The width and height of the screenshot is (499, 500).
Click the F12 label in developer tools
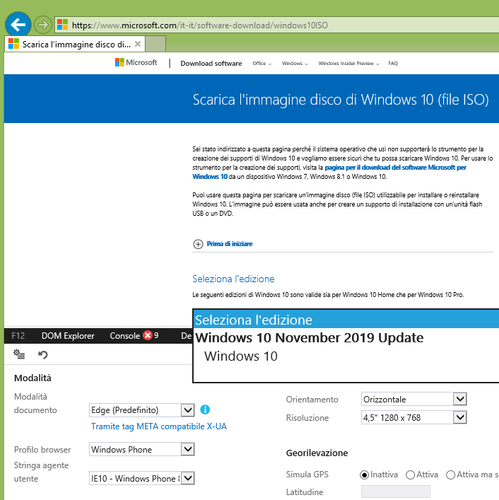tap(18, 336)
